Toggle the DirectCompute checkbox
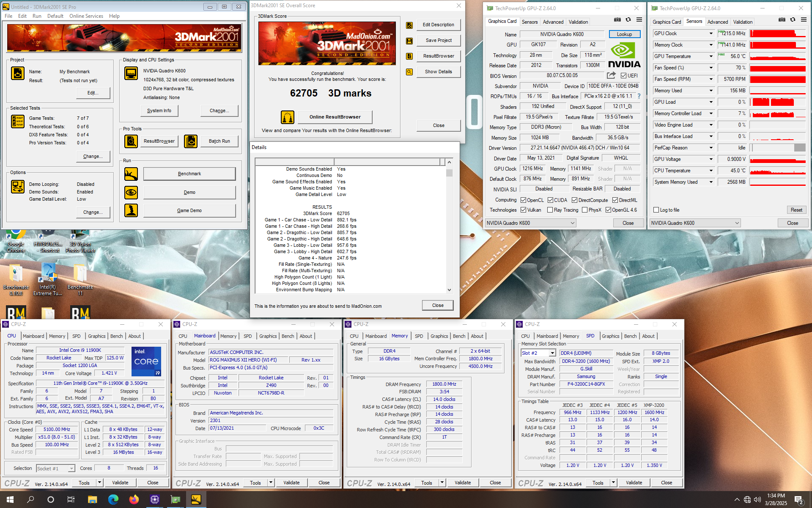Screen dimensions: 812x508 574,200
